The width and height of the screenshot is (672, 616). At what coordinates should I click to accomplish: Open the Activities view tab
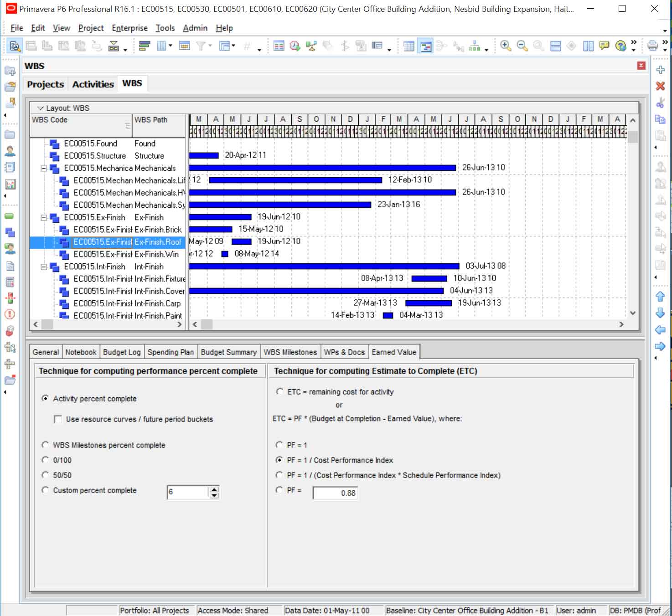[x=93, y=84]
